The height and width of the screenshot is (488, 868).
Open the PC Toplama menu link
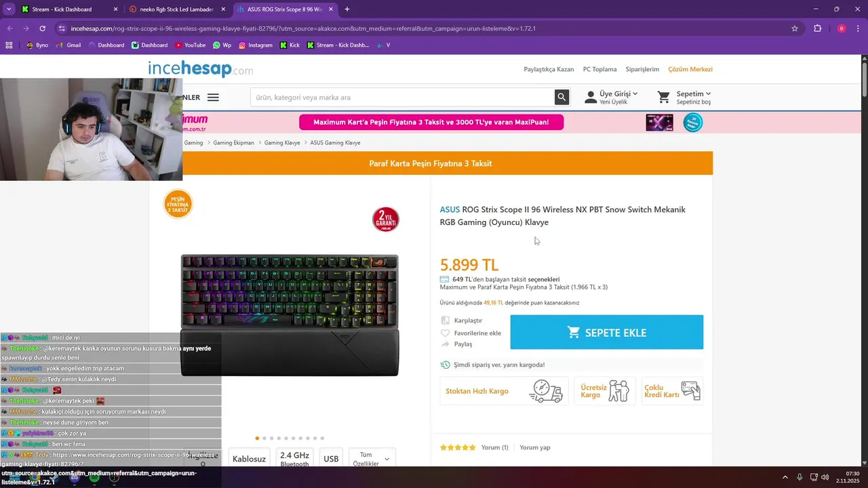(599, 69)
